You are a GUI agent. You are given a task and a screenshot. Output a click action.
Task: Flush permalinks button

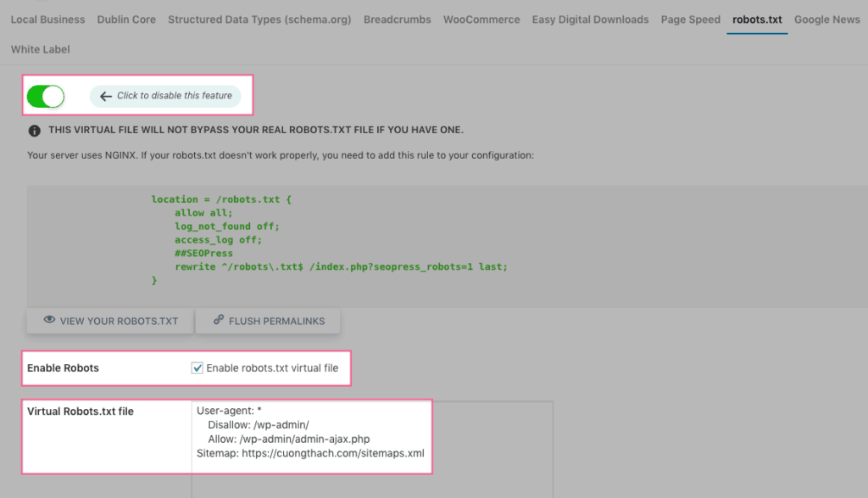click(268, 321)
